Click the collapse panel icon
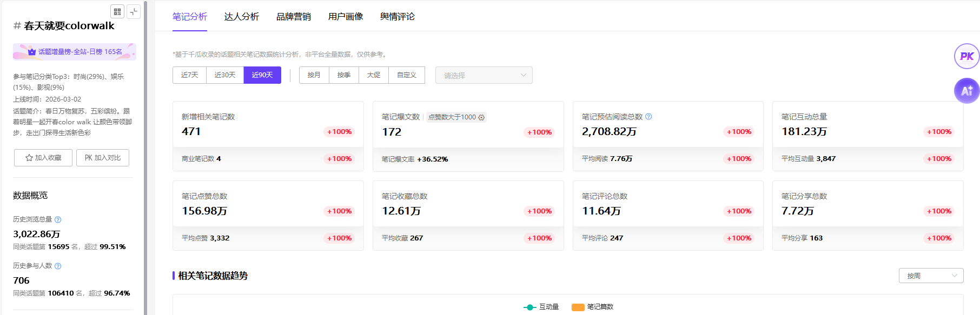This screenshot has width=980, height=315. 134,11
